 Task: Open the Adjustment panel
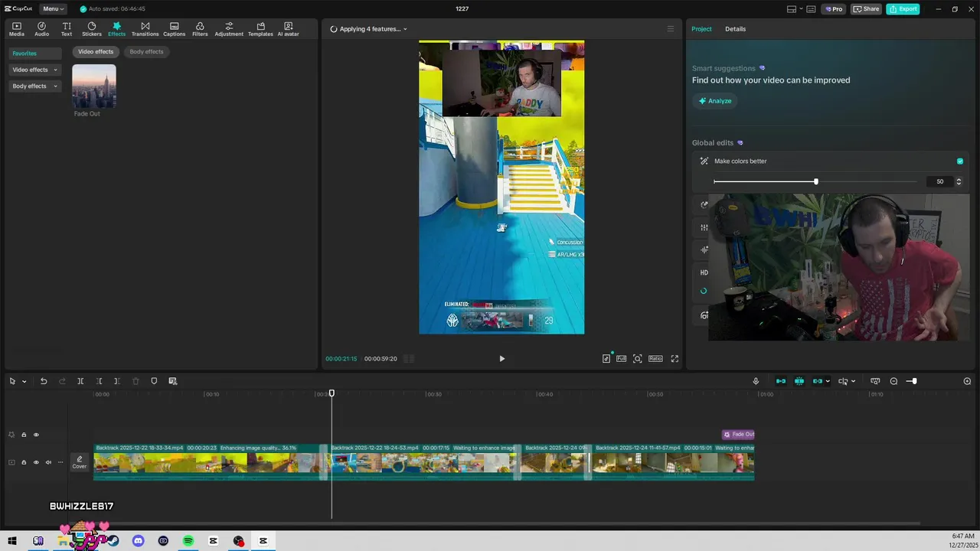point(229,29)
